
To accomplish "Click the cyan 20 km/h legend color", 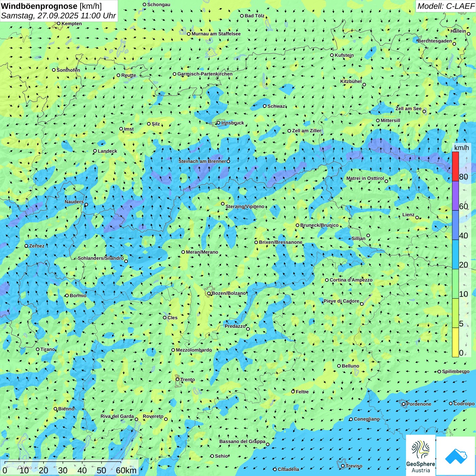I will coord(455,255).
